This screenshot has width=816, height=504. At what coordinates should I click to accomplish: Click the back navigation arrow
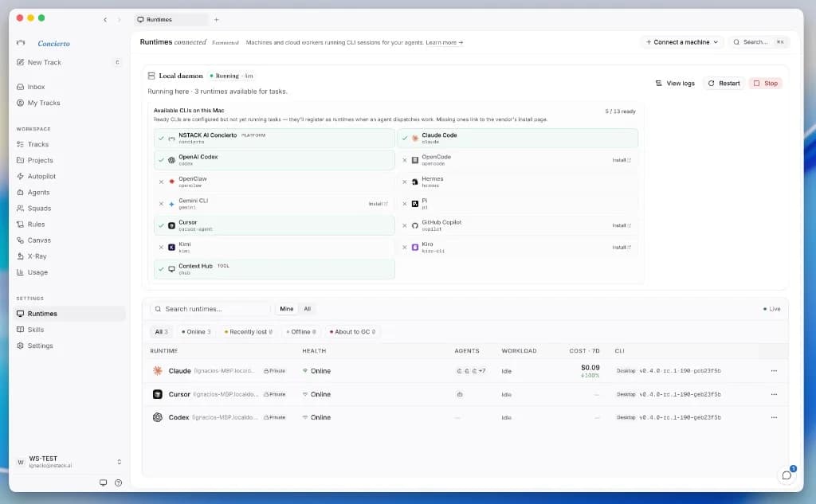pos(105,20)
